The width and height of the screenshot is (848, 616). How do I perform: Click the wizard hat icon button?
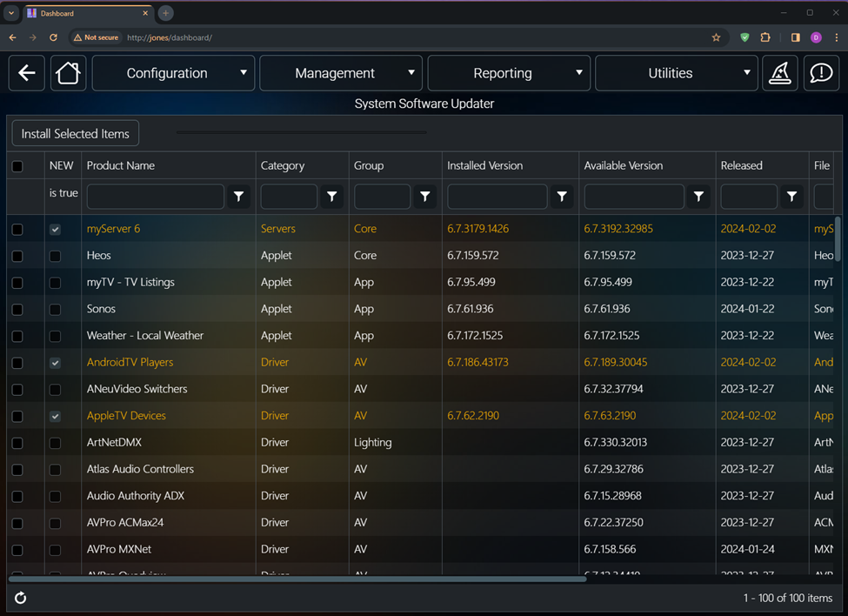tap(780, 72)
